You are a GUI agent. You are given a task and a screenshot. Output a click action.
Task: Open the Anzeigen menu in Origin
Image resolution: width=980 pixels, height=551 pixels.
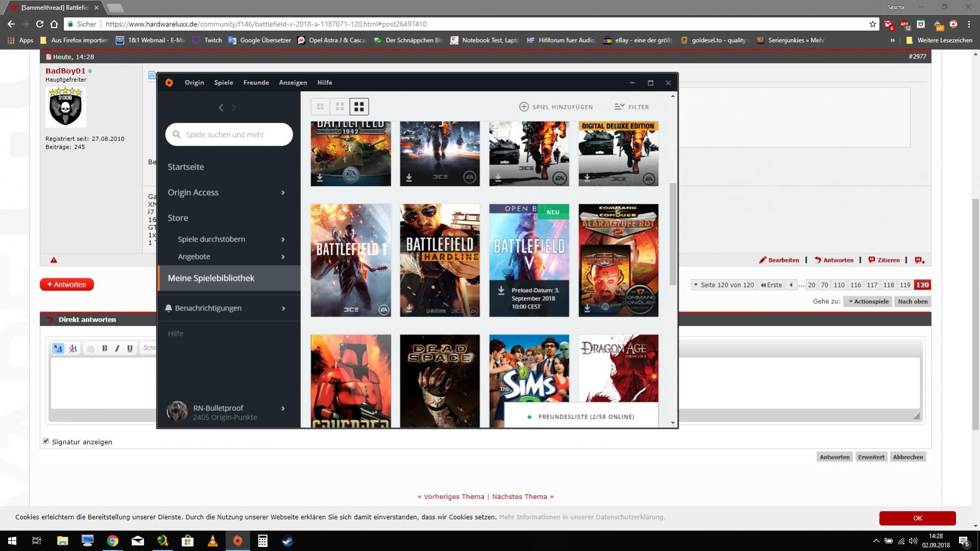tap(293, 82)
